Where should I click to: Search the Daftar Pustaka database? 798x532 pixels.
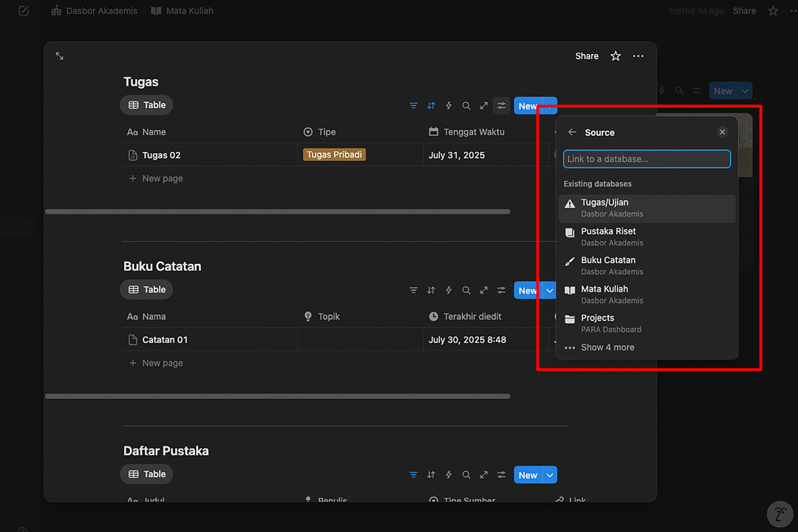tap(466, 474)
